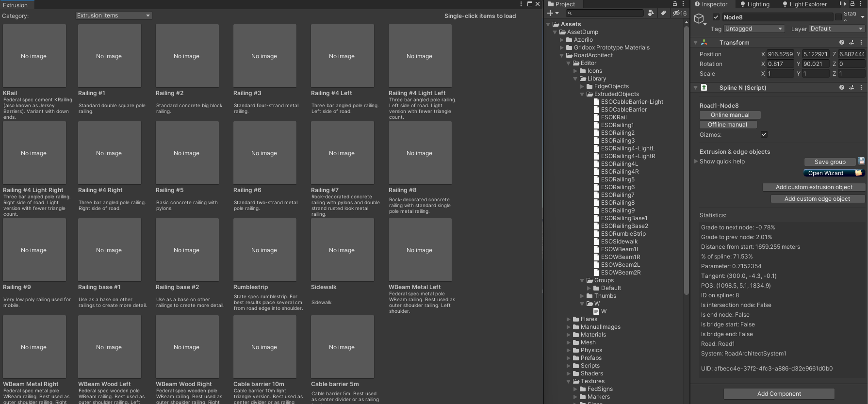Uncheck the Gizmos checkbox
This screenshot has width=868, height=404.
764,134
